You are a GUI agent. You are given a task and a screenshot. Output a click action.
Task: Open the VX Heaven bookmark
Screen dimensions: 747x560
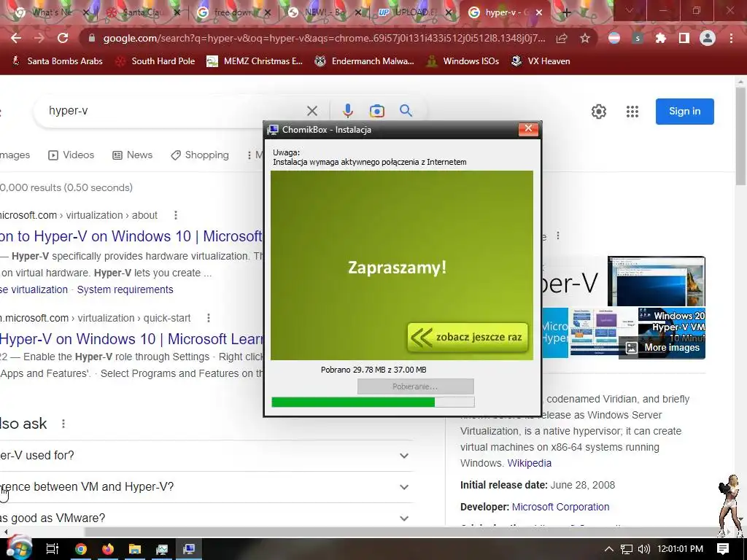(541, 61)
